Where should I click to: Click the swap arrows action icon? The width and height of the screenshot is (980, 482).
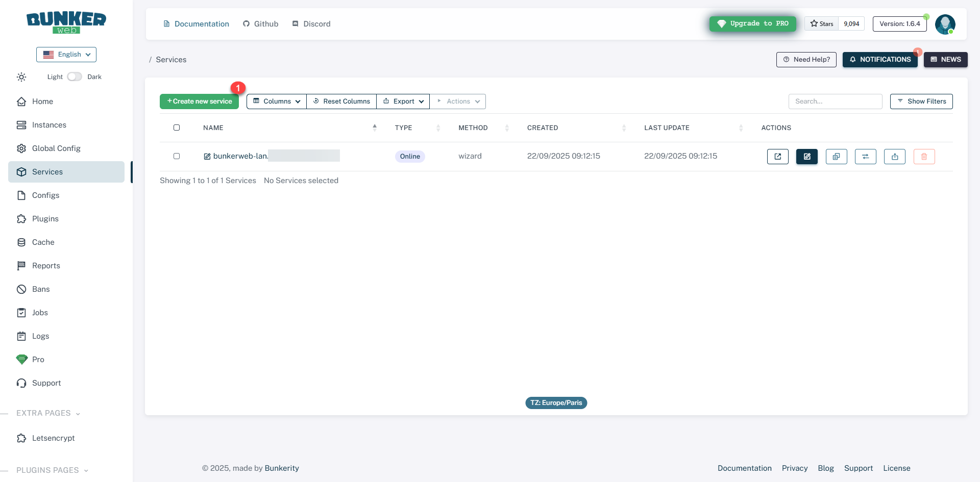865,157
